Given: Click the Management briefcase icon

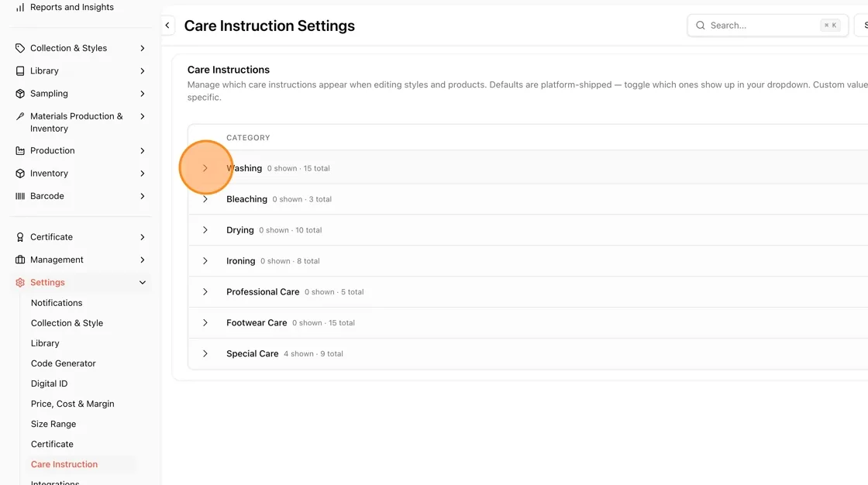Looking at the screenshot, I should point(20,260).
